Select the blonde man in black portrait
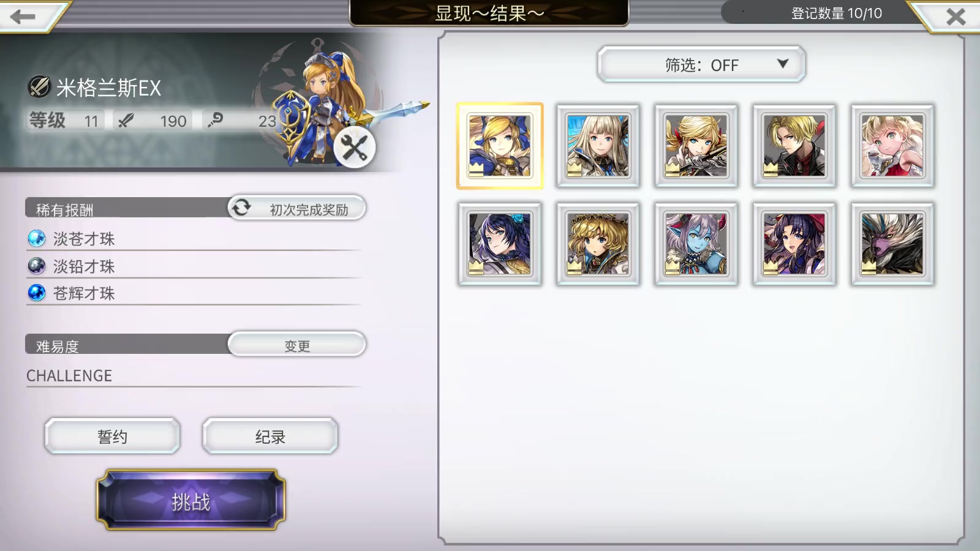Image resolution: width=980 pixels, height=551 pixels. point(794,146)
